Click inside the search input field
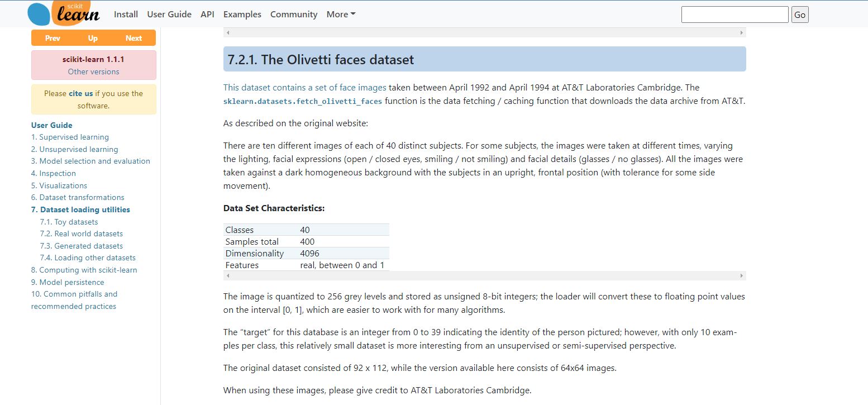The image size is (868, 405). pyautogui.click(x=735, y=14)
